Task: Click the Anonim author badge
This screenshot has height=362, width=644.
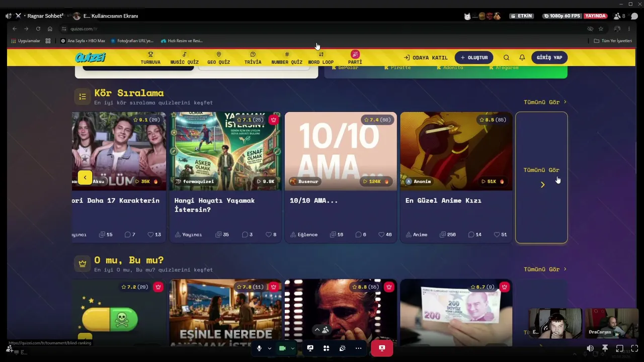Action: [419, 182]
